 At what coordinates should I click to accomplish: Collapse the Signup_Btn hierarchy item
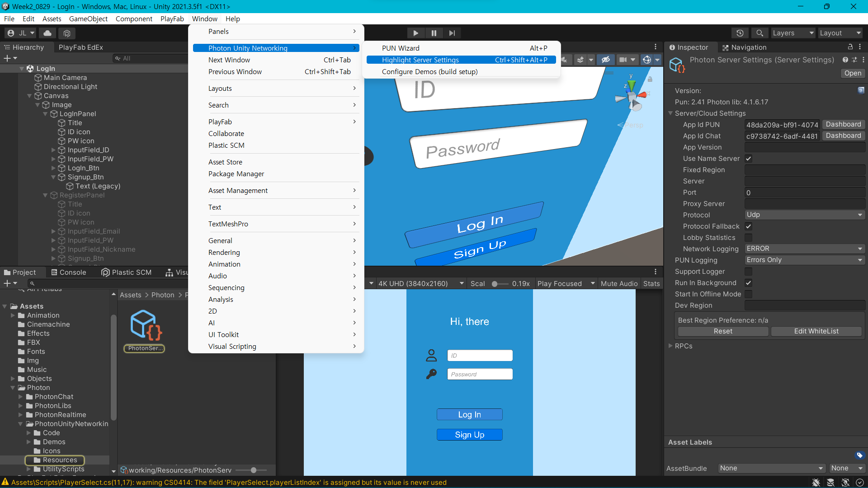pyautogui.click(x=53, y=177)
